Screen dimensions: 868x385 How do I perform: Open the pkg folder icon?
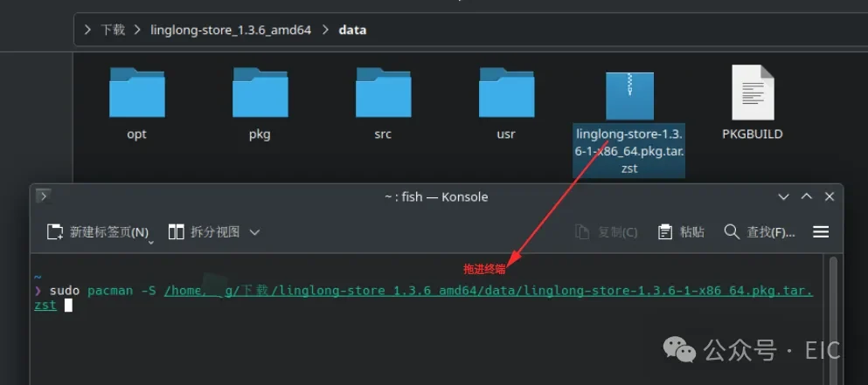click(x=260, y=92)
